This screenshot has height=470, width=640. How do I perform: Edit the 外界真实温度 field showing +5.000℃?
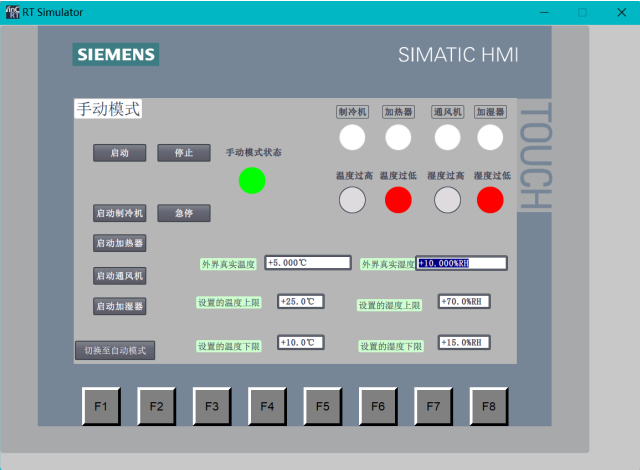coord(308,263)
